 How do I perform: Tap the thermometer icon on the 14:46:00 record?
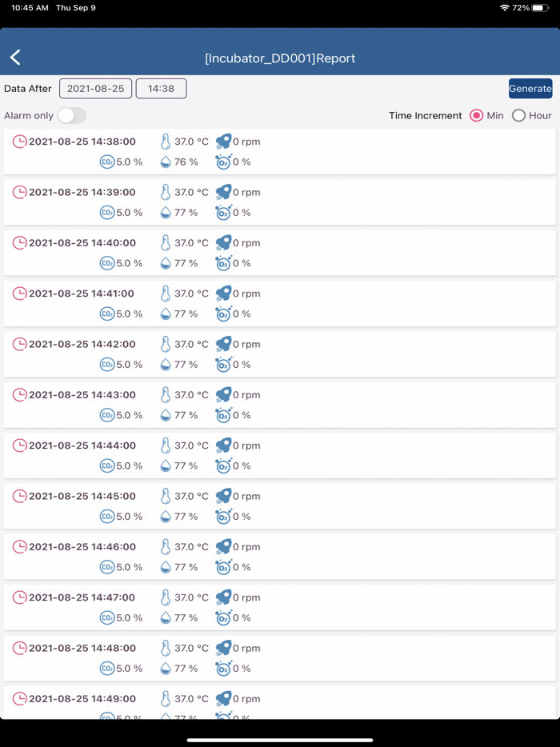pos(166,547)
